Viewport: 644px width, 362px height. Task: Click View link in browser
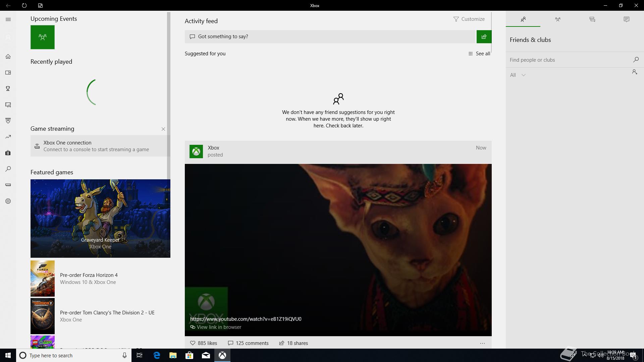pos(216,327)
